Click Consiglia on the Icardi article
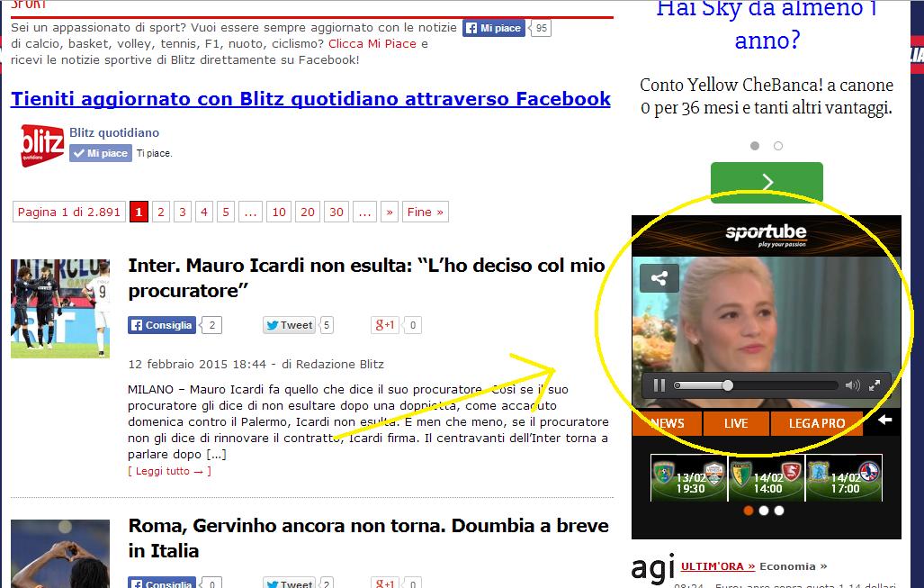This screenshot has width=924, height=588. pos(161,325)
